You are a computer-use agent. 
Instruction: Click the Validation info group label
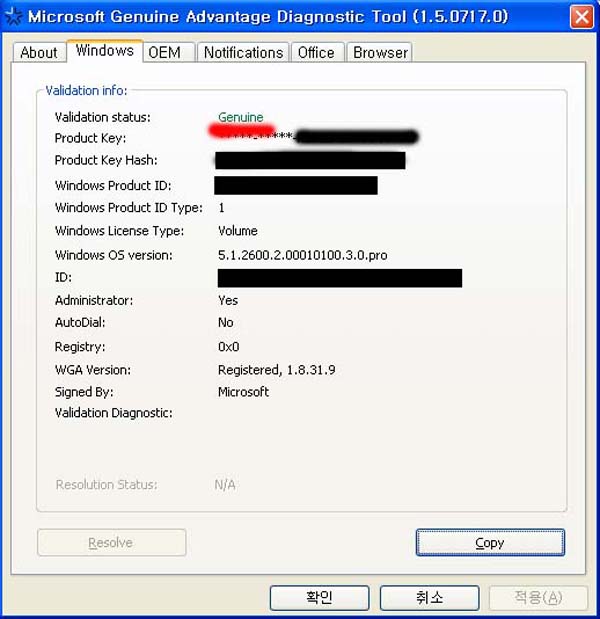pos(86,90)
